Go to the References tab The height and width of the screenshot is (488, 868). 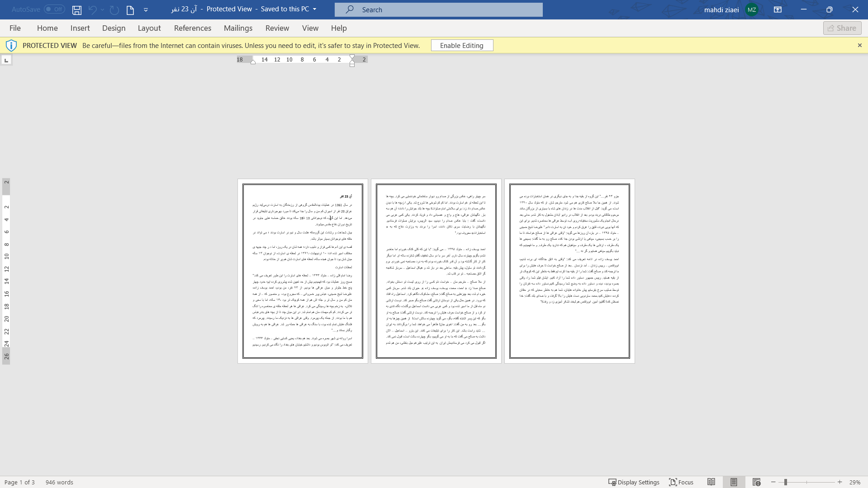coord(193,28)
